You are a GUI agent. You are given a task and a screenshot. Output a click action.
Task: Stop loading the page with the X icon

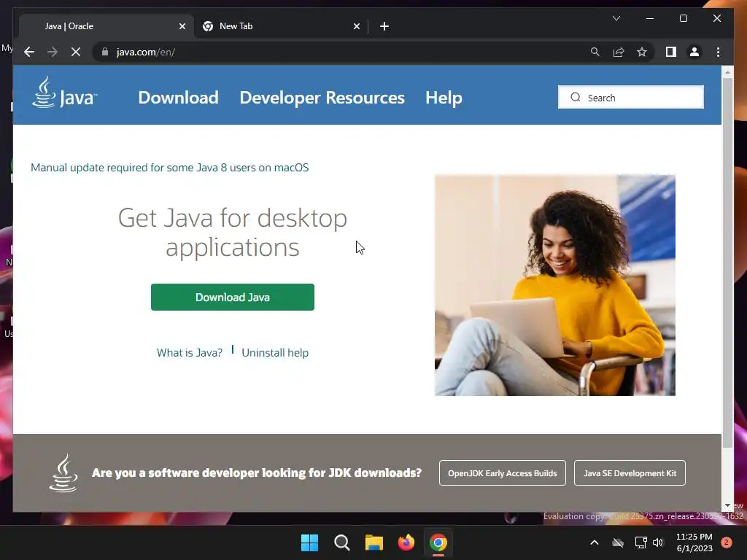(x=76, y=52)
